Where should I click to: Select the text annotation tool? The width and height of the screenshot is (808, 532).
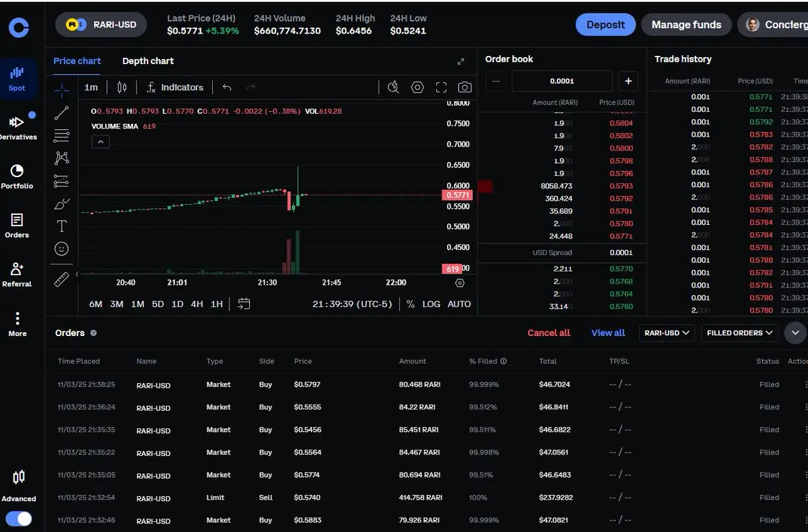[x=61, y=226]
